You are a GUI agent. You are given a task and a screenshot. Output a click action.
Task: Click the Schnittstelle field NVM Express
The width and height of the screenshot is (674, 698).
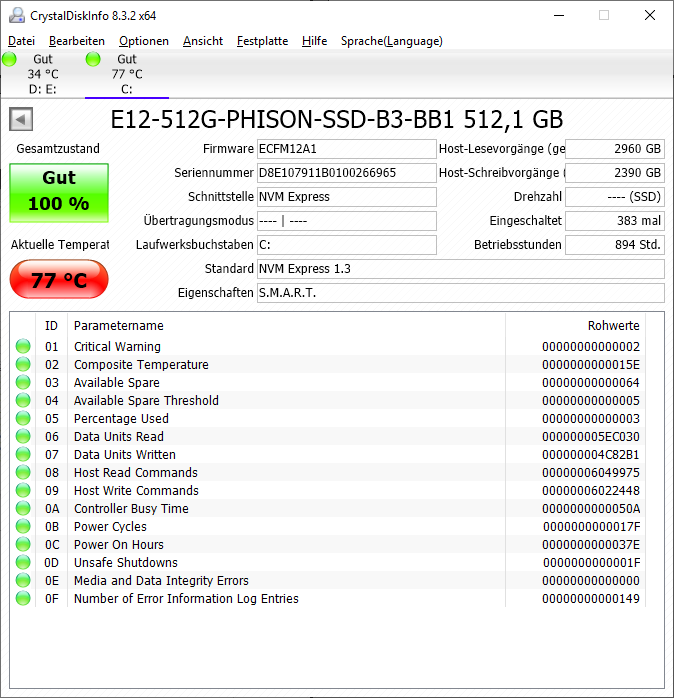point(347,197)
